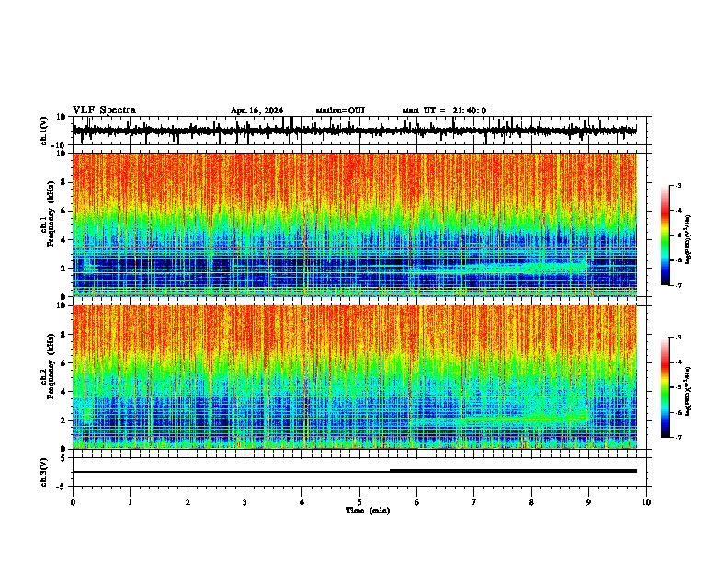Click the "3" tick on the time axis
The width and height of the screenshot is (728, 563).
245,502
